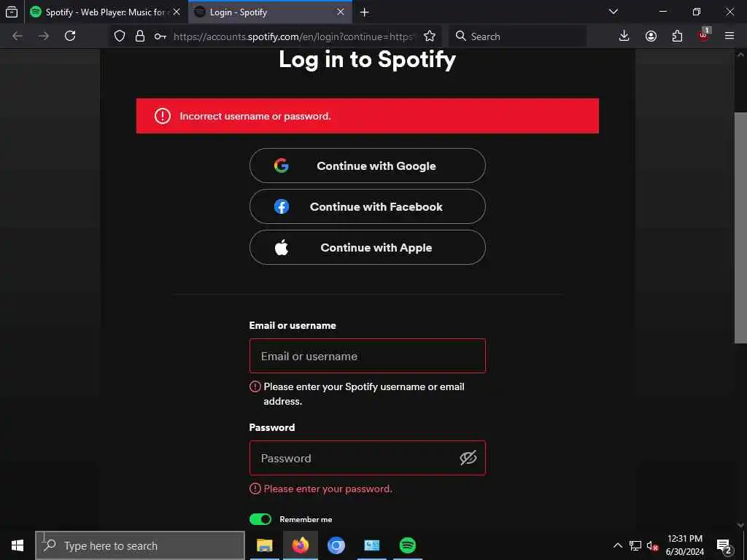The image size is (747, 560).
Task: Focus the Password field
Action: pos(368,458)
